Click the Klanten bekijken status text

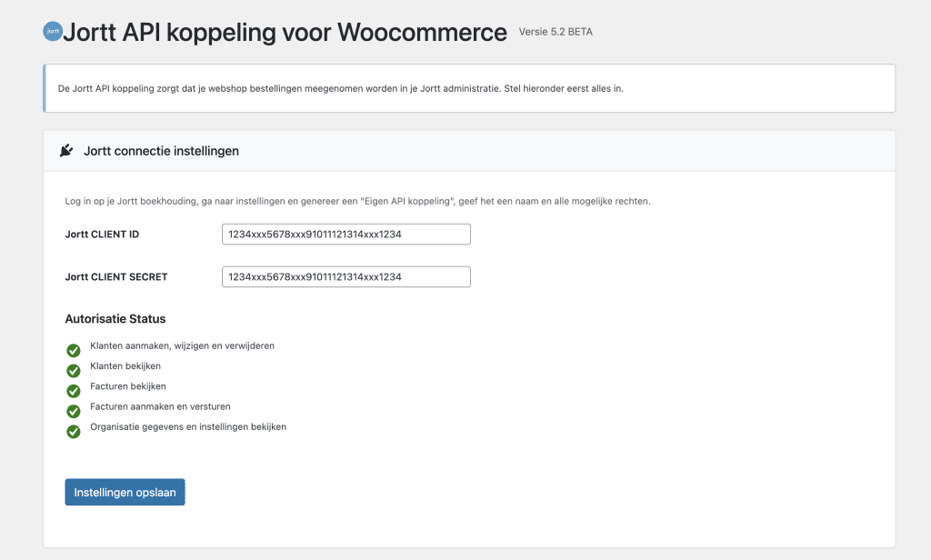tap(126, 366)
